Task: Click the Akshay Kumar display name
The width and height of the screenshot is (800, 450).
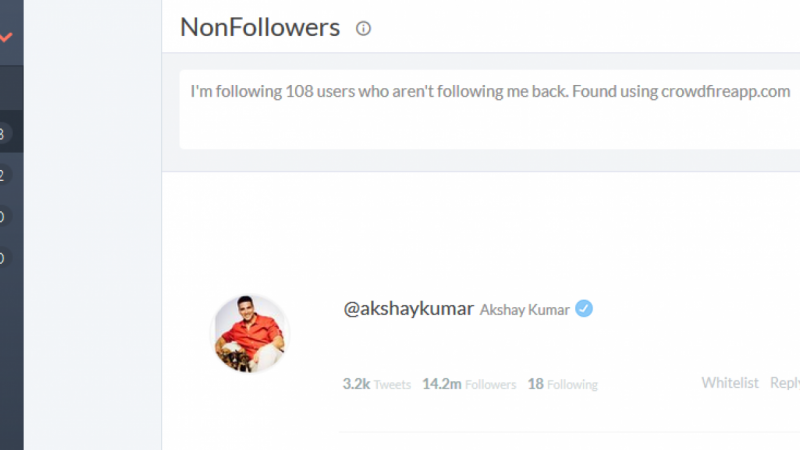Action: tap(524, 310)
